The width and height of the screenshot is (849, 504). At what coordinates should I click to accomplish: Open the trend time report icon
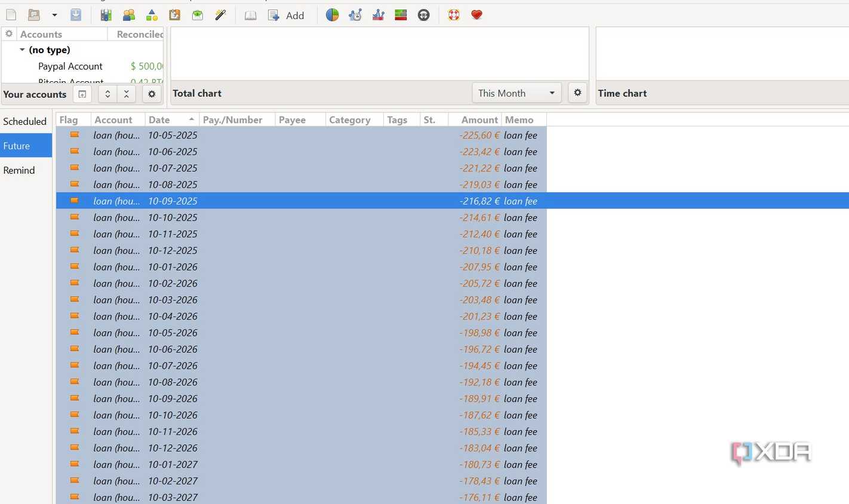point(355,15)
